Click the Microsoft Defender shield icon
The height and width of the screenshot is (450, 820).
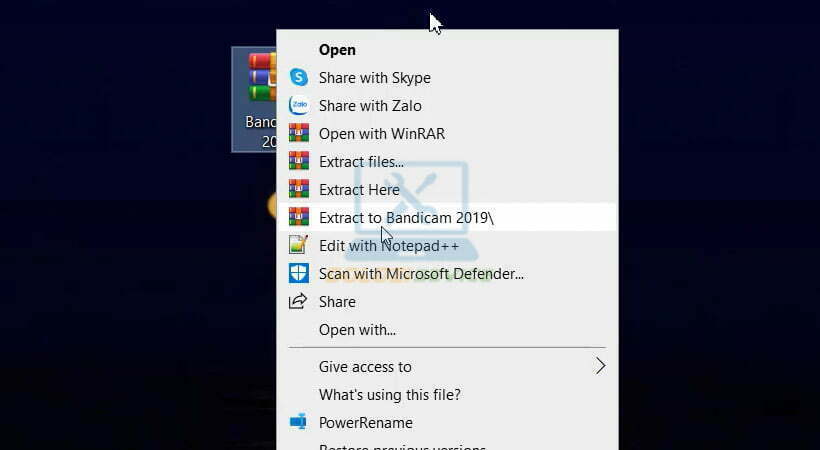(x=298, y=273)
